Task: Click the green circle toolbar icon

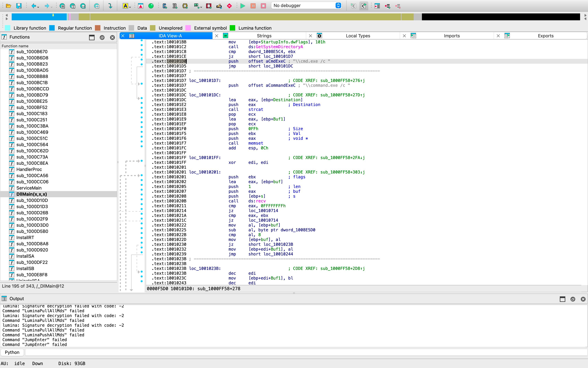Action: point(151,6)
